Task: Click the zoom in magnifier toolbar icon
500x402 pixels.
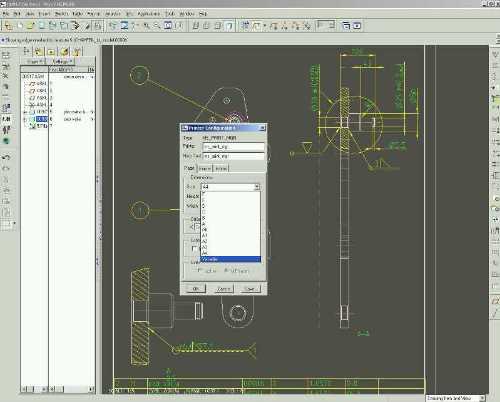Action: pos(146,26)
